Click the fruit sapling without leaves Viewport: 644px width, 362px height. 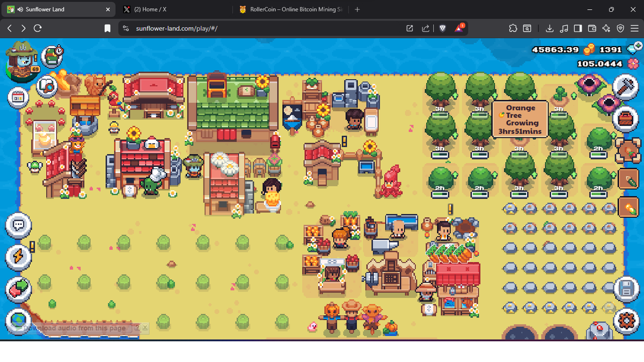tap(559, 97)
